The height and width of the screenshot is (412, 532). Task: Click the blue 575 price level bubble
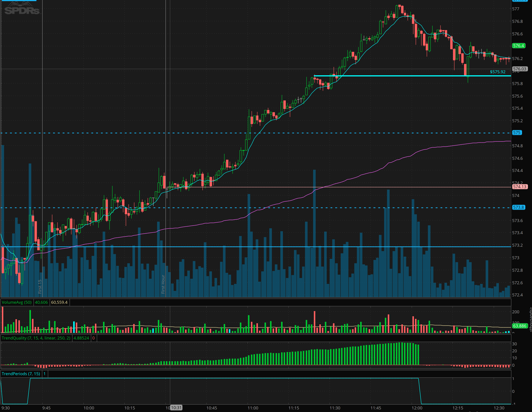[517, 133]
